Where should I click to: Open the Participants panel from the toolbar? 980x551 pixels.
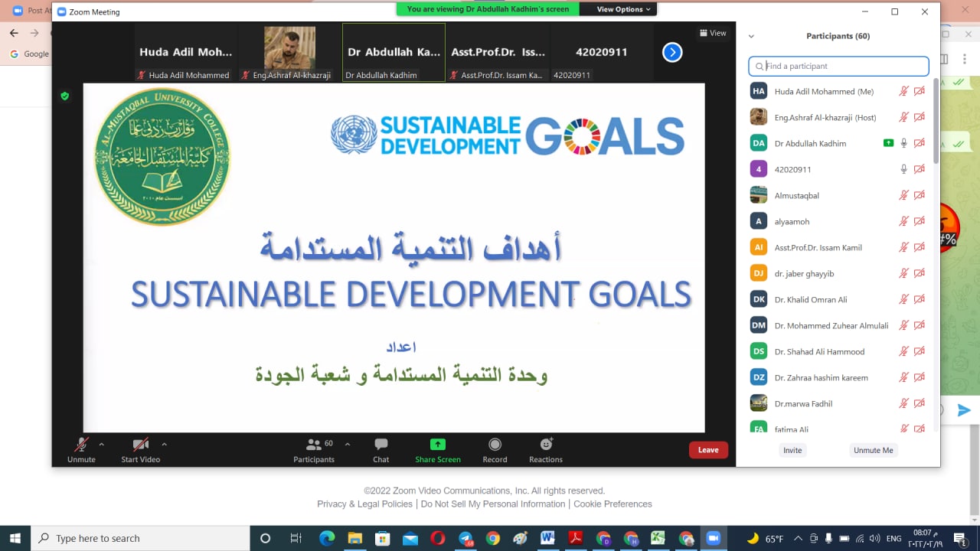pyautogui.click(x=314, y=449)
